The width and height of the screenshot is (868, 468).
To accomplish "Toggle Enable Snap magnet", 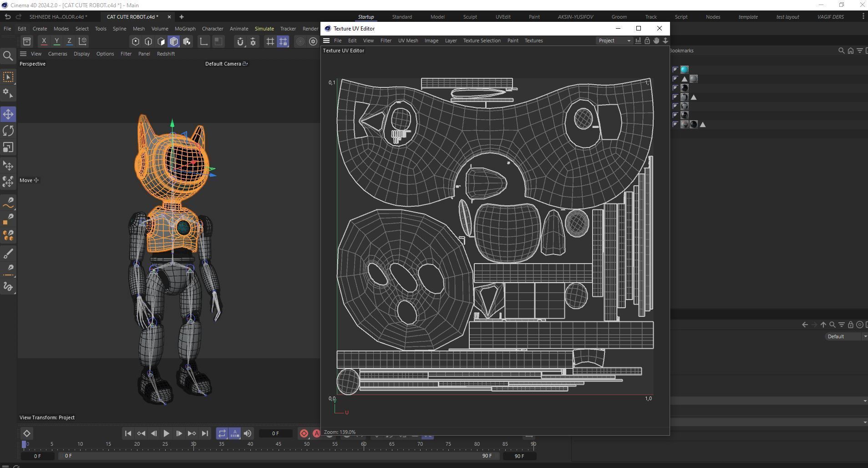I will pos(240,41).
